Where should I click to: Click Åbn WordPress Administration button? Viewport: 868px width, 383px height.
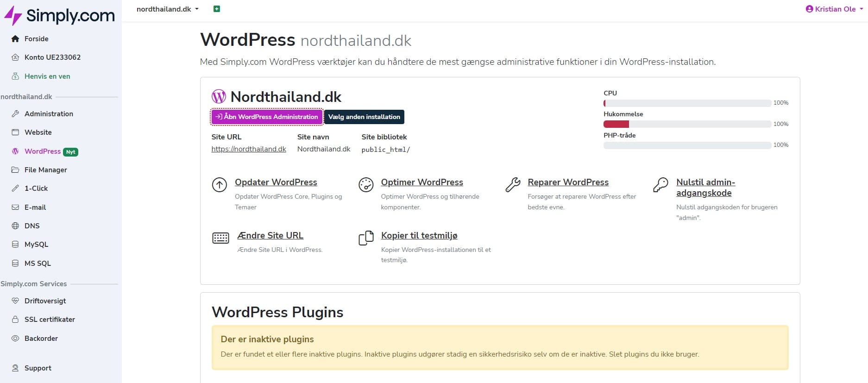tap(267, 117)
